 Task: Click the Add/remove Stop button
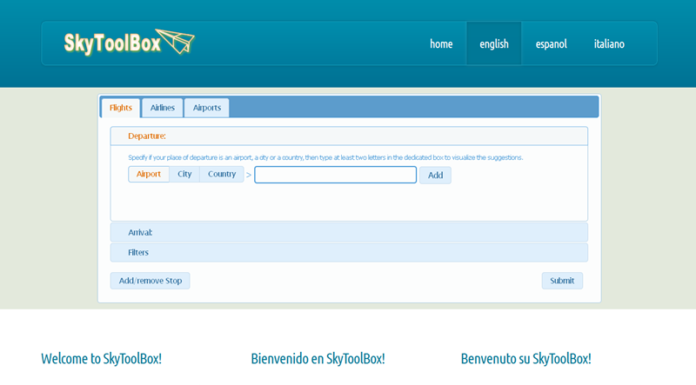click(x=150, y=281)
